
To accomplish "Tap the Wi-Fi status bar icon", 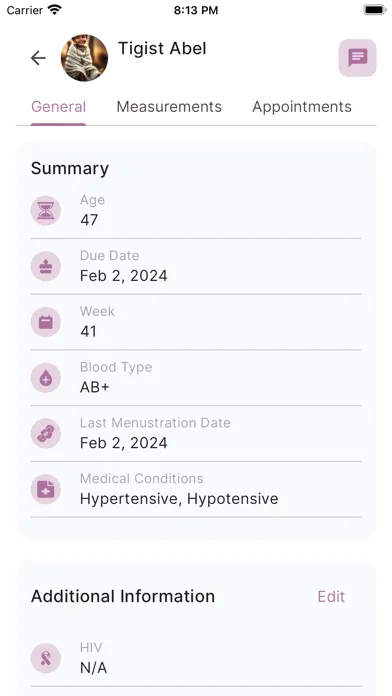I will click(55, 10).
